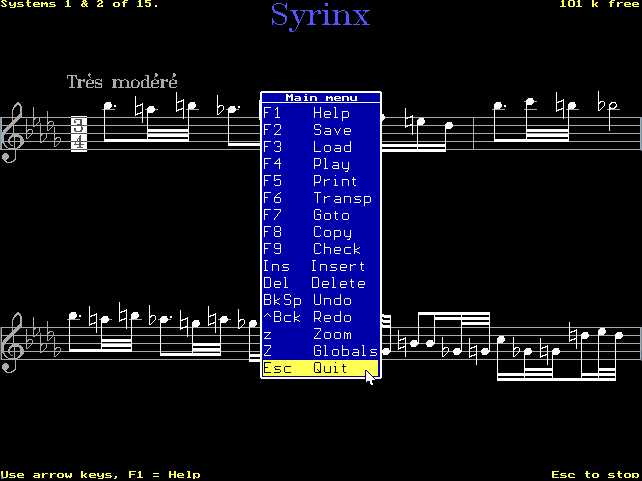Click the Syrinx score title
The height and width of the screenshot is (481, 642).
(x=320, y=16)
